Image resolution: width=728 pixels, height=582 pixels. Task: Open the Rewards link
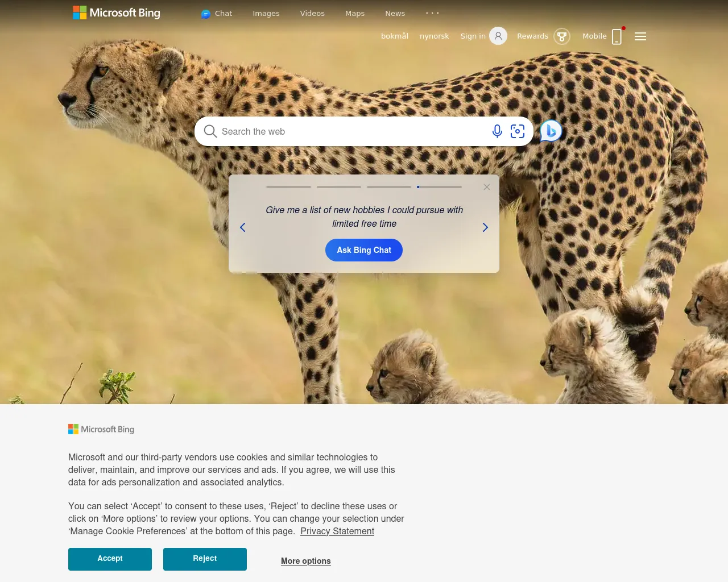coord(533,36)
